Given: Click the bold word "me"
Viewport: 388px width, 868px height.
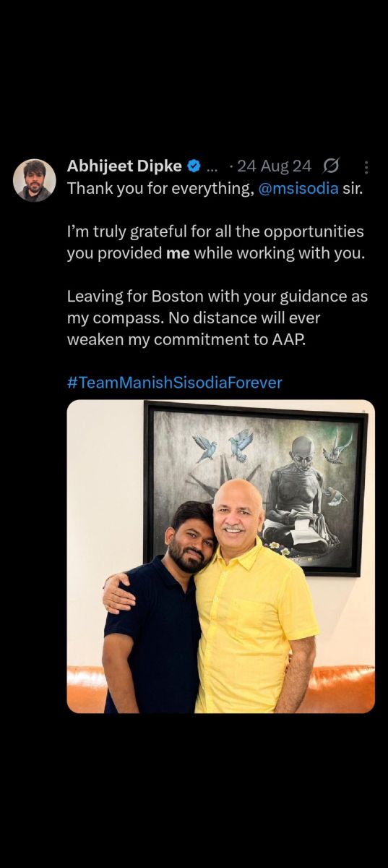Looking at the screenshot, I should click(178, 254).
